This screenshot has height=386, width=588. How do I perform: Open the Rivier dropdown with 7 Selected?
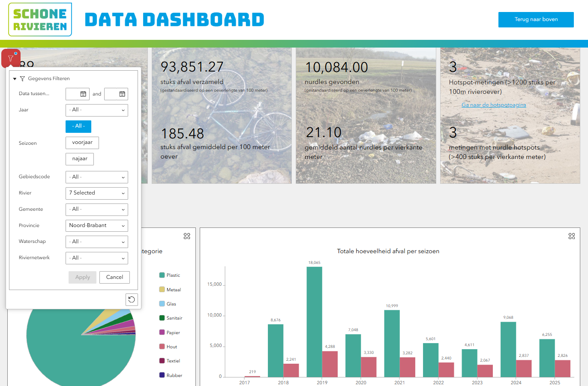coord(97,193)
